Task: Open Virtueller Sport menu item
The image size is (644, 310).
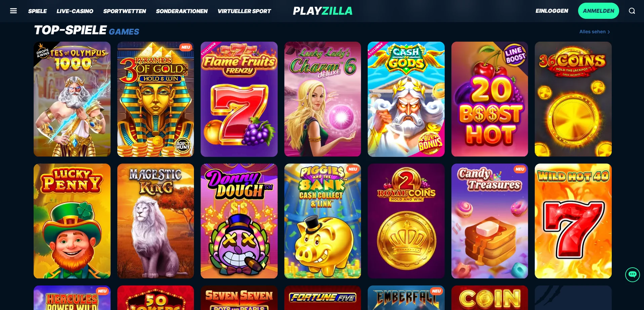Action: [244, 11]
